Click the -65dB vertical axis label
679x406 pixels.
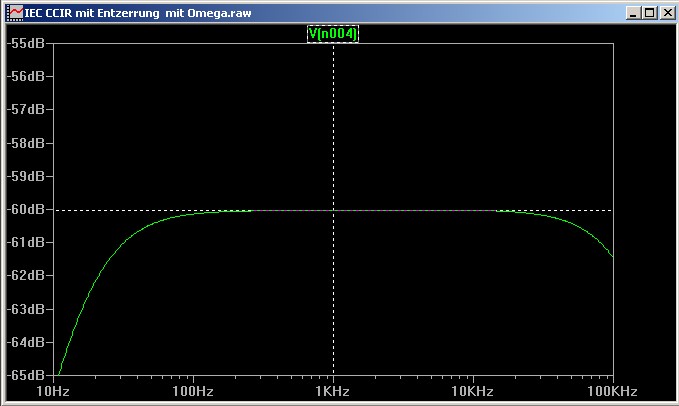coord(26,375)
